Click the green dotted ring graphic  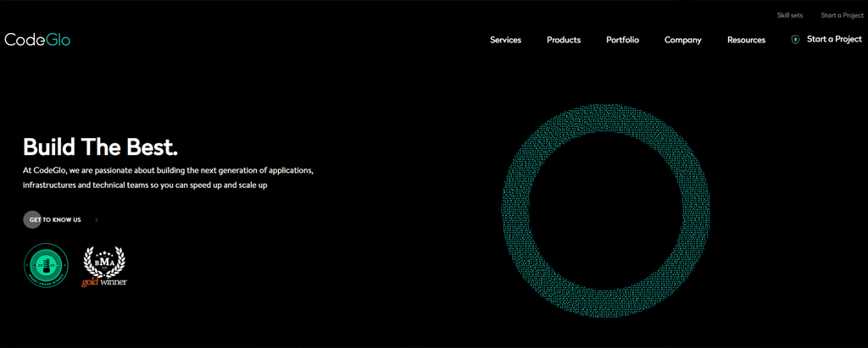pos(605,210)
